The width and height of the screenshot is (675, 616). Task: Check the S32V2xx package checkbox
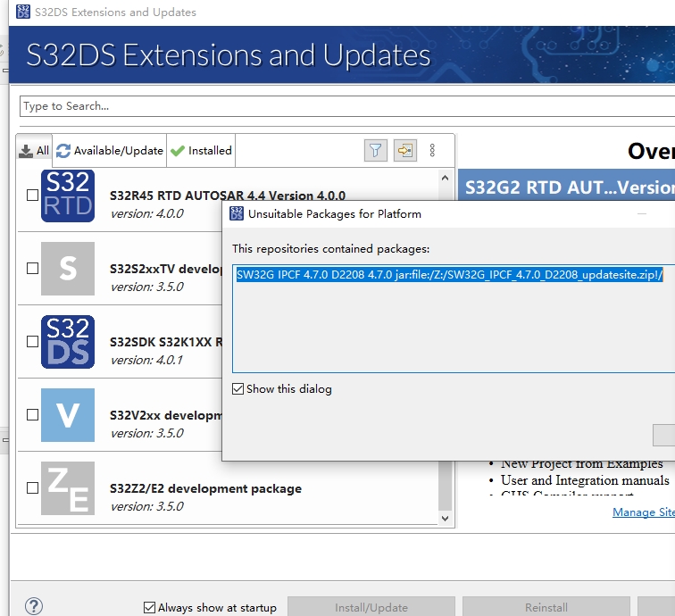click(32, 414)
